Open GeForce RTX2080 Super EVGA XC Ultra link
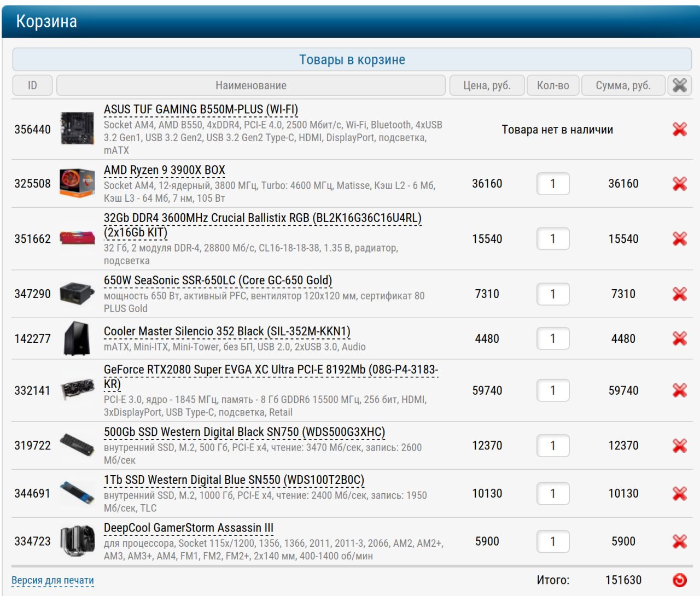 coord(271,377)
